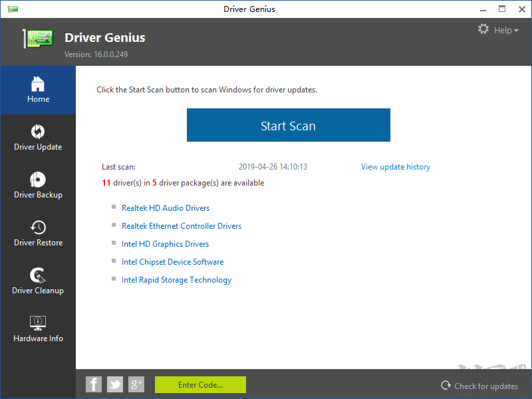Viewport: 532px width, 399px height.
Task: Open the Driver Restore section
Action: tap(38, 233)
